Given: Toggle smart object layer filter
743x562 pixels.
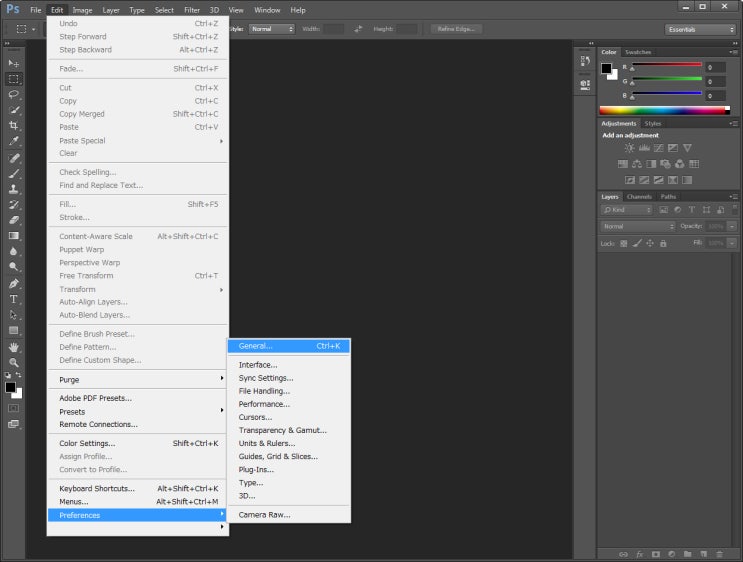Looking at the screenshot, I should click(x=721, y=210).
